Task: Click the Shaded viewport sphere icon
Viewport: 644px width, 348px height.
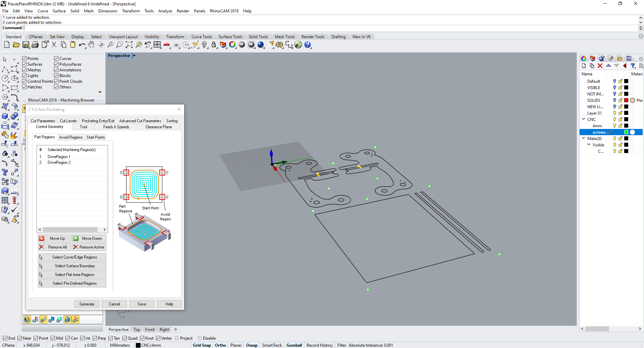Action: click(242, 45)
